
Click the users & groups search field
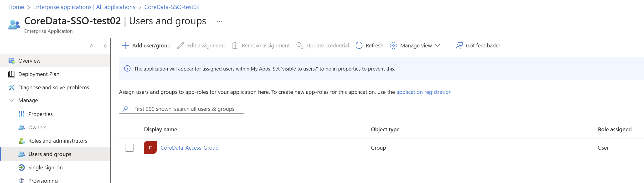185,109
